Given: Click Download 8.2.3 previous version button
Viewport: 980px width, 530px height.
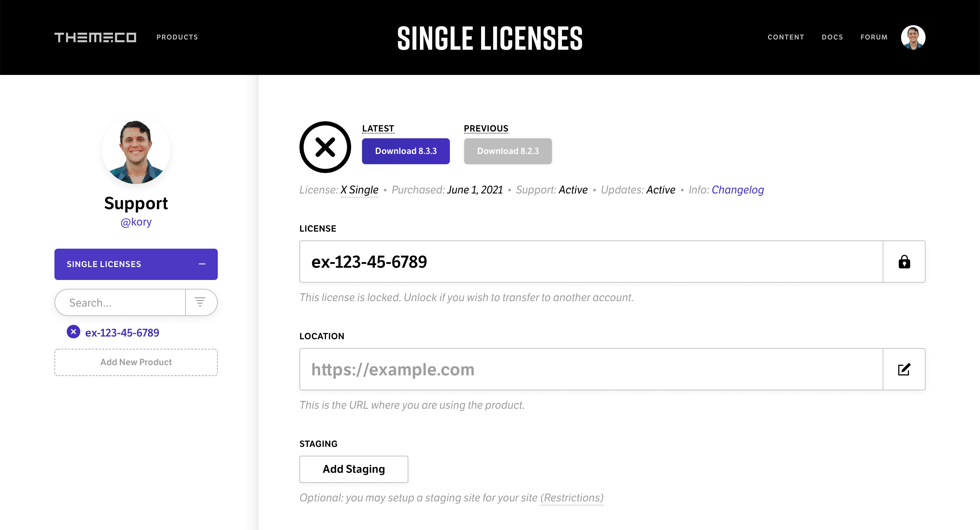Looking at the screenshot, I should tap(508, 151).
